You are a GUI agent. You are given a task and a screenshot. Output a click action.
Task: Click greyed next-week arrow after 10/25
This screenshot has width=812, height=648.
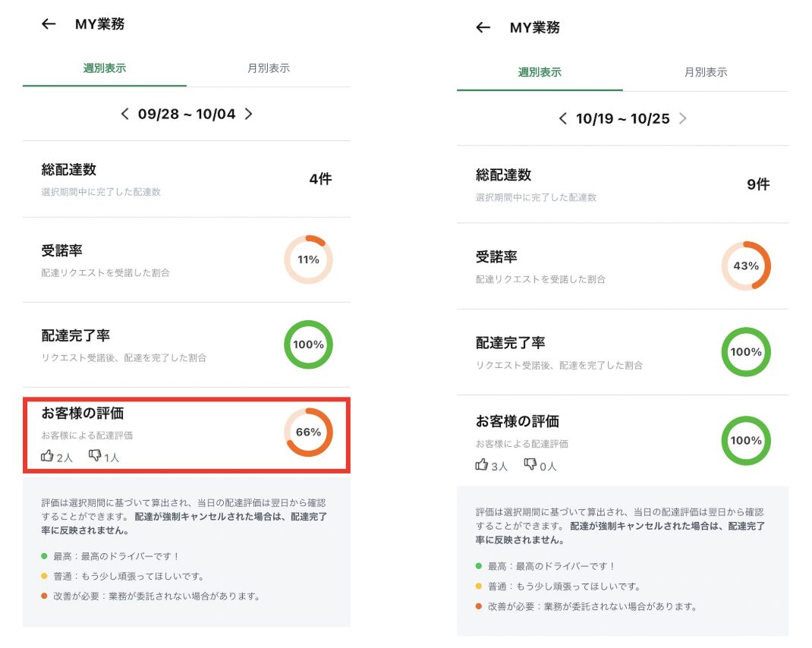683,118
